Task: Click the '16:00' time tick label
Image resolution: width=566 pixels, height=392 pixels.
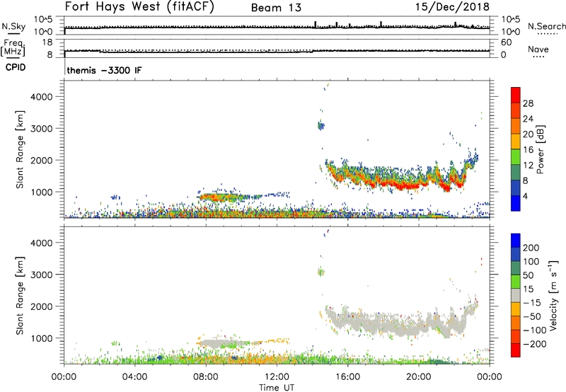Action: tap(347, 377)
